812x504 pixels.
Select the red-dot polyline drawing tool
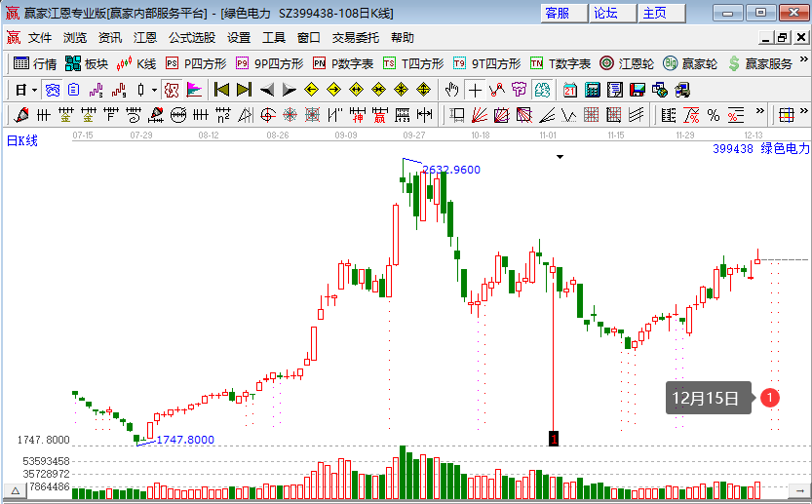coord(496,90)
